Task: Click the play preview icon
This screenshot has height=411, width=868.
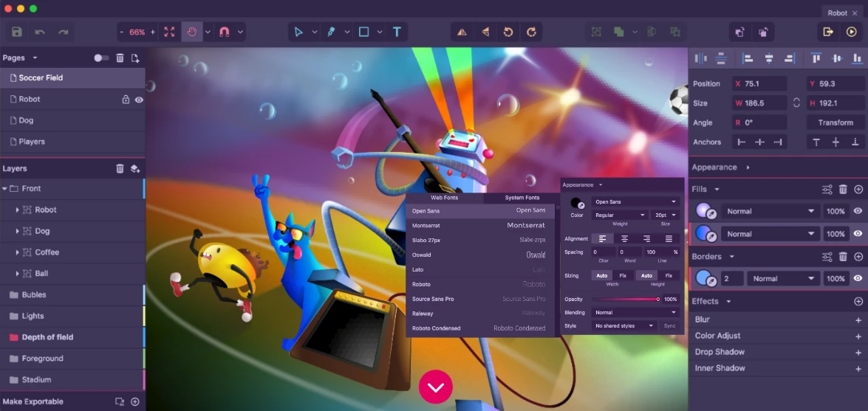Action: (x=852, y=32)
